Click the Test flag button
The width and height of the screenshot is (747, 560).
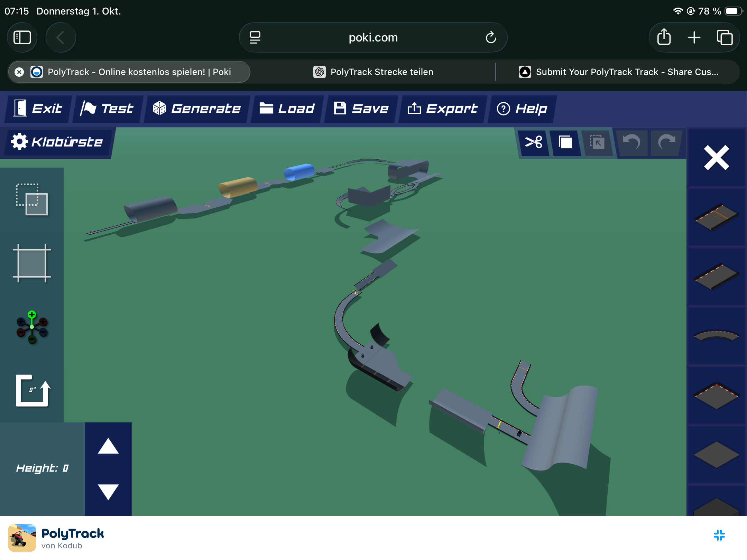(x=107, y=109)
